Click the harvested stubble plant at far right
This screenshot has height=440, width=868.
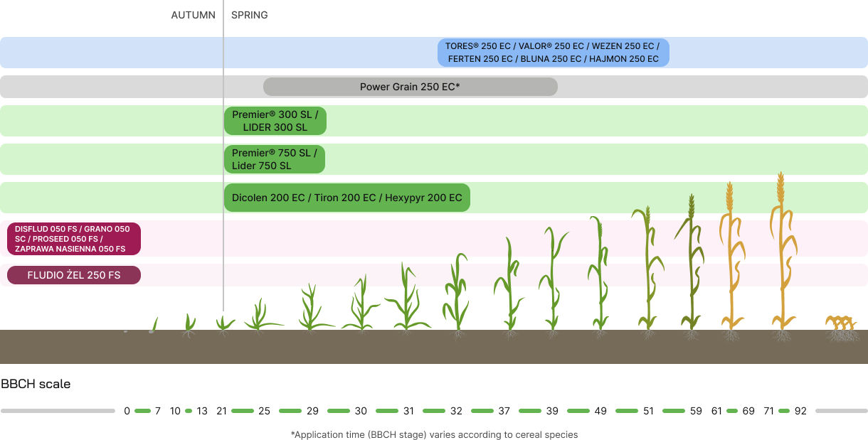pos(842,327)
